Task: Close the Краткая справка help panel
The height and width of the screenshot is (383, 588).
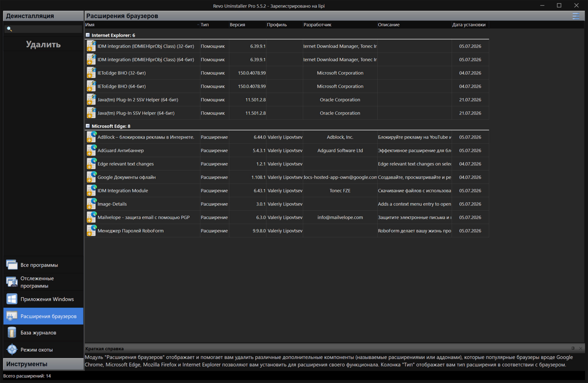Action: (580, 348)
